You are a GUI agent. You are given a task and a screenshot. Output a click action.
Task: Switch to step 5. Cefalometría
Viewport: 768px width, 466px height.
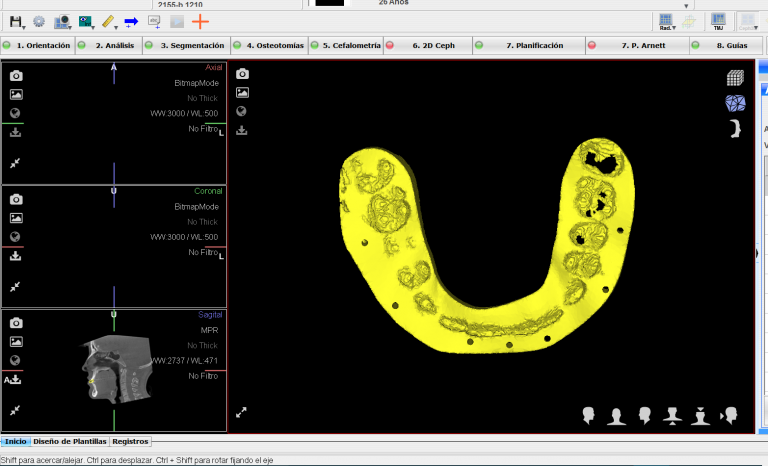(346, 46)
